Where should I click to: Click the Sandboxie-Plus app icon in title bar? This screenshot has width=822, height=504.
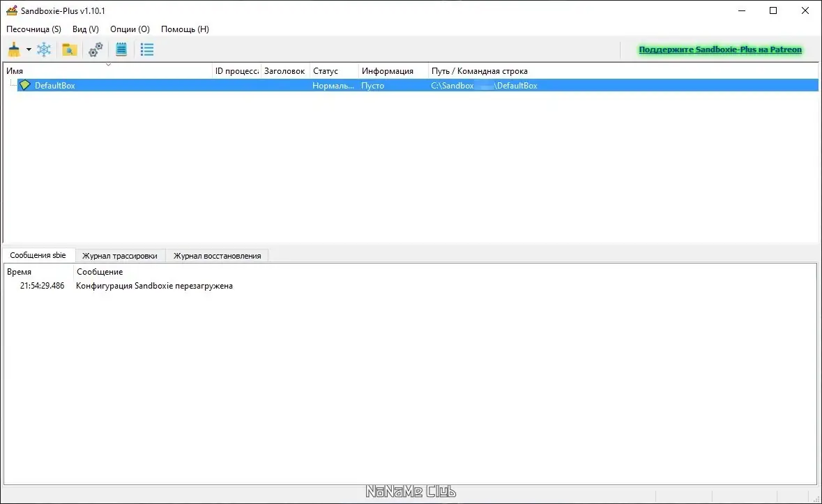12,10
